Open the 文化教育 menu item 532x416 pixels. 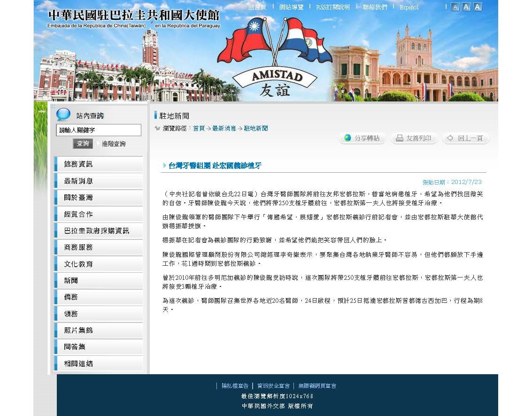99,264
